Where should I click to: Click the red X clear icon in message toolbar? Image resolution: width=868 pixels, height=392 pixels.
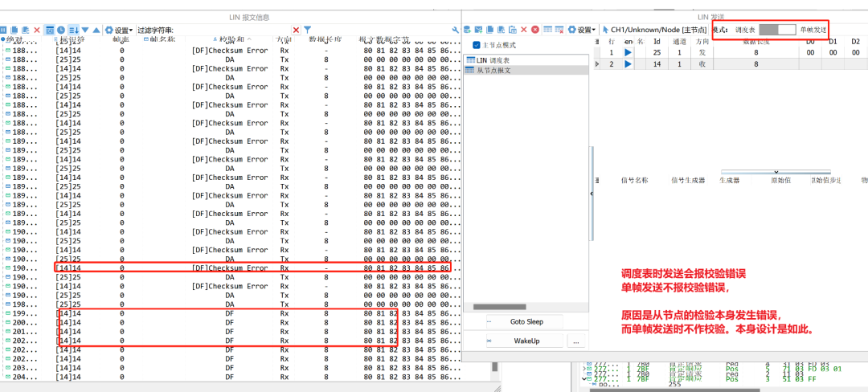click(x=37, y=30)
